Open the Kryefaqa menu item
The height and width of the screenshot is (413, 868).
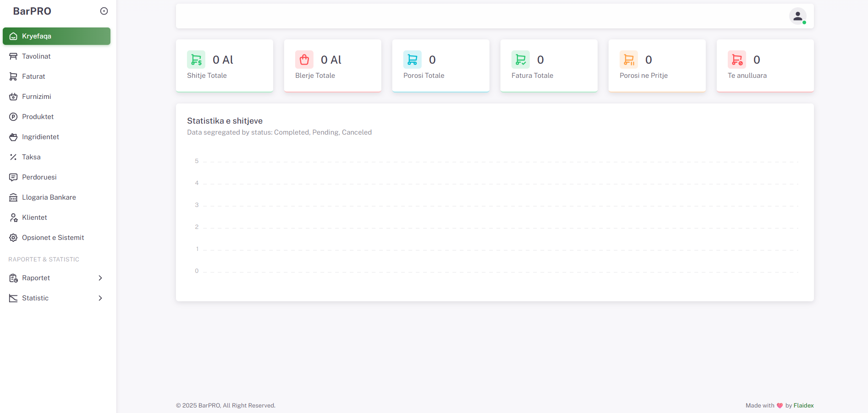coord(56,36)
